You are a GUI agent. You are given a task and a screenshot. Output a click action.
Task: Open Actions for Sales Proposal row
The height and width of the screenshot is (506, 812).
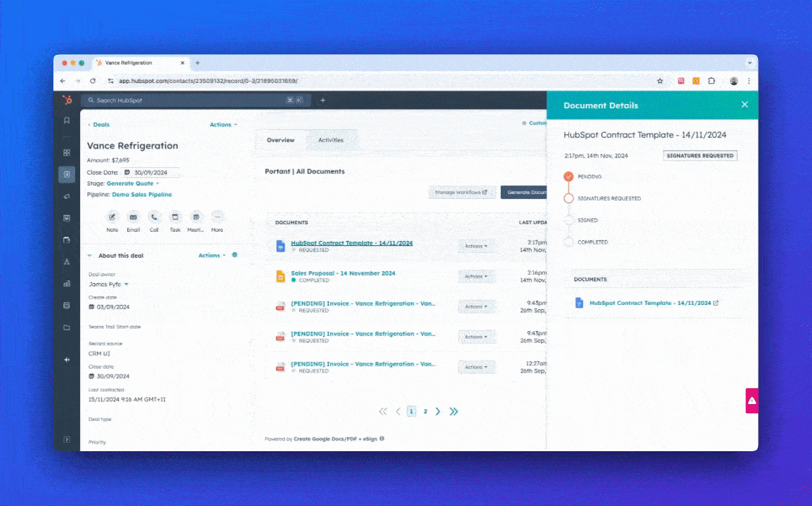(476, 277)
